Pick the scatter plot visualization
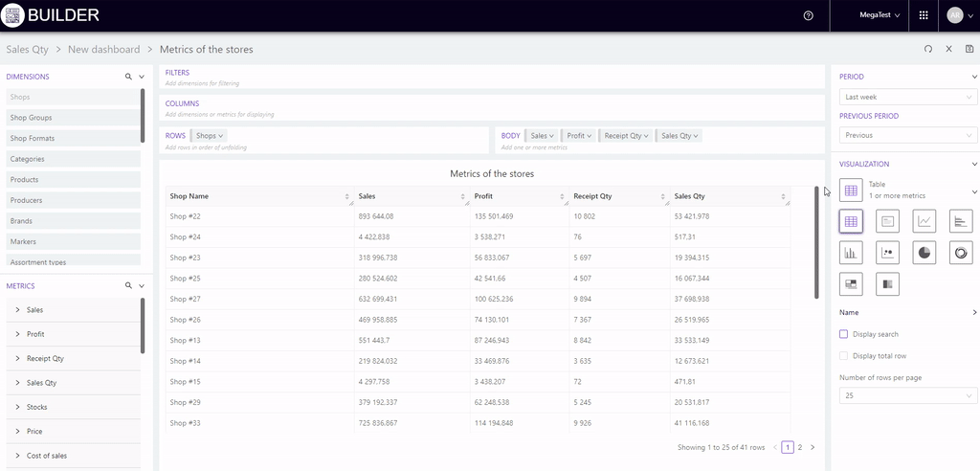This screenshot has height=471, width=980. (x=887, y=253)
